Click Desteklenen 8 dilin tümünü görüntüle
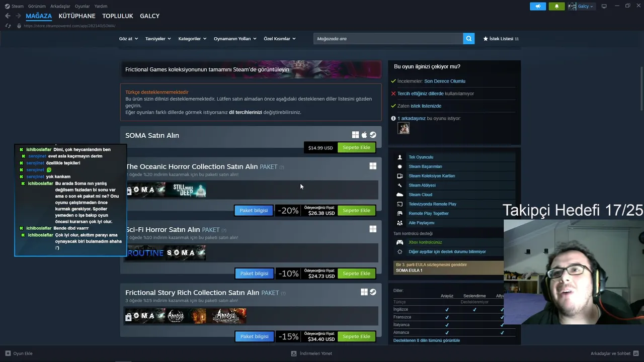The width and height of the screenshot is (644, 362). [427, 340]
